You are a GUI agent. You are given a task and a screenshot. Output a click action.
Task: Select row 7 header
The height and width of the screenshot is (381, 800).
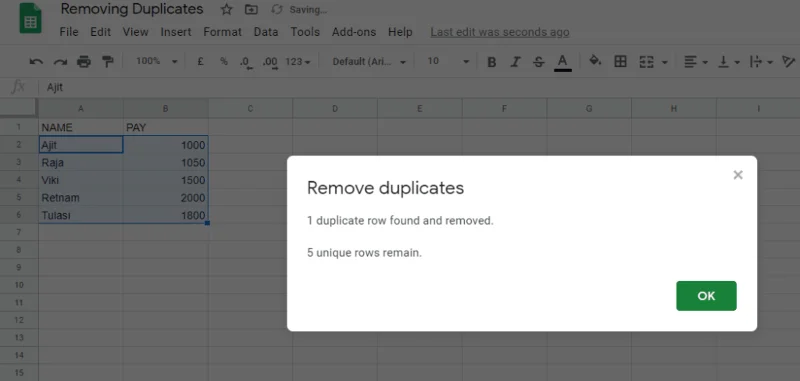(x=19, y=233)
